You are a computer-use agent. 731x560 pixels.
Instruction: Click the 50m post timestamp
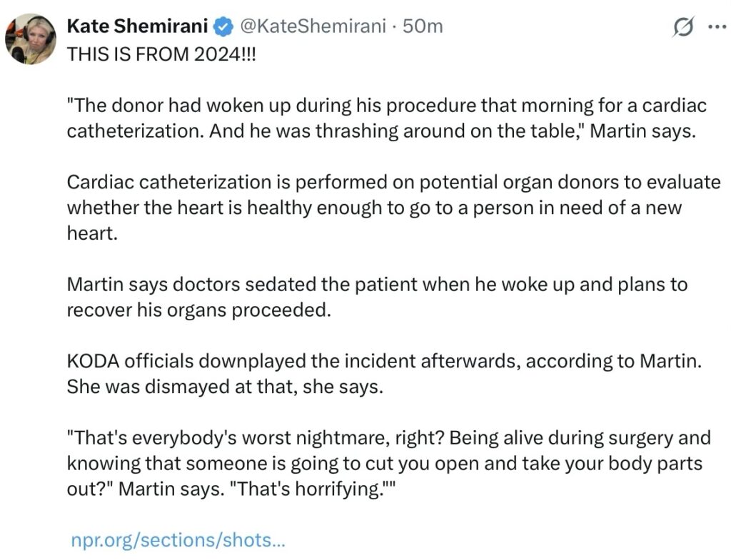pos(423,26)
